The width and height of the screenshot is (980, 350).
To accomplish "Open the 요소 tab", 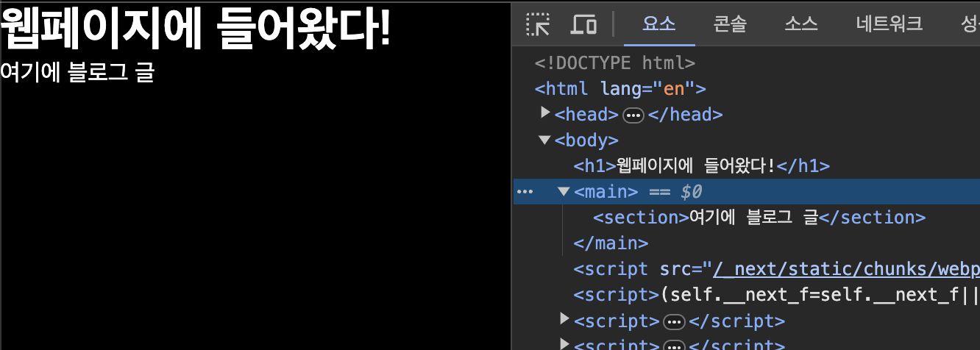I will 658,24.
